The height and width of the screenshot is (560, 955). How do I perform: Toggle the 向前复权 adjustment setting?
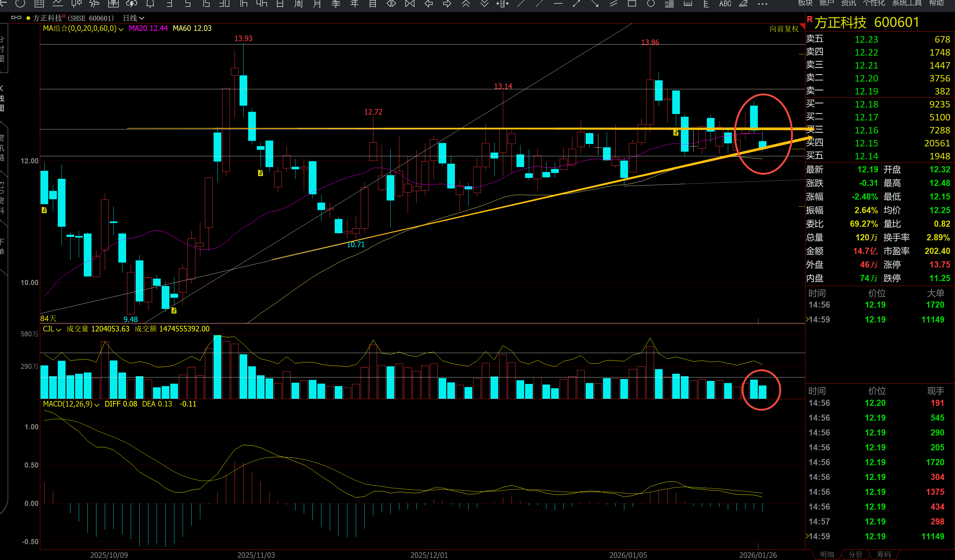(x=784, y=29)
